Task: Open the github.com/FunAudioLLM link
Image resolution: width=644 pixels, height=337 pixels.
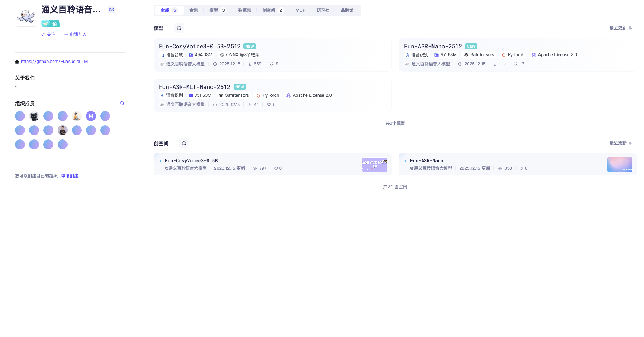Action: (x=54, y=62)
